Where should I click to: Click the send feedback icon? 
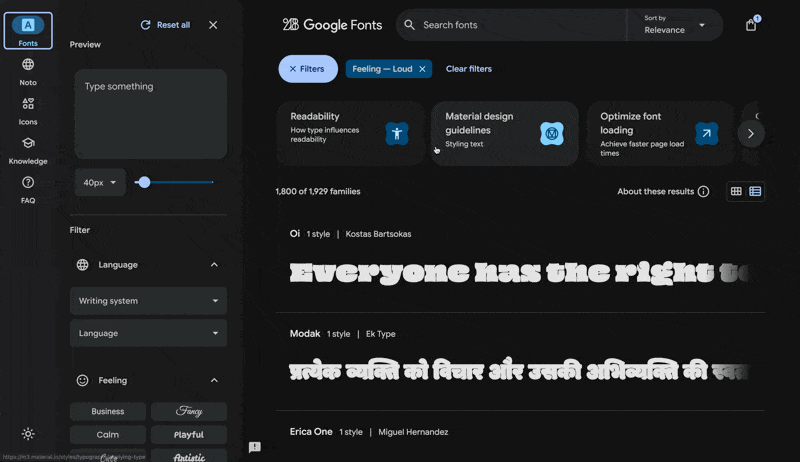255,447
